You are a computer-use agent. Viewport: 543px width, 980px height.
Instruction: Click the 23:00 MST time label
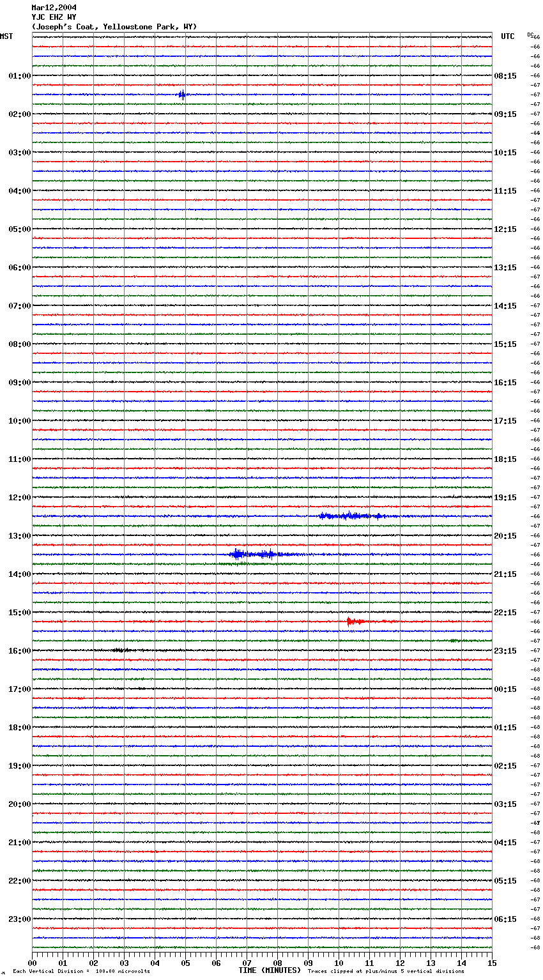[19, 919]
